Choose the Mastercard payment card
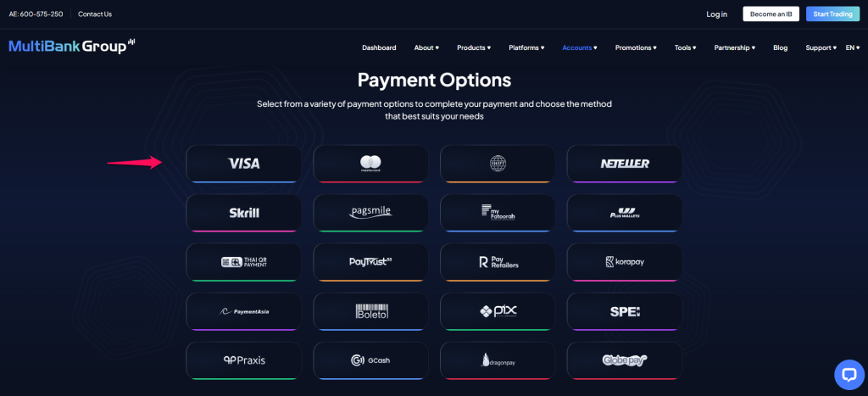 (x=370, y=163)
